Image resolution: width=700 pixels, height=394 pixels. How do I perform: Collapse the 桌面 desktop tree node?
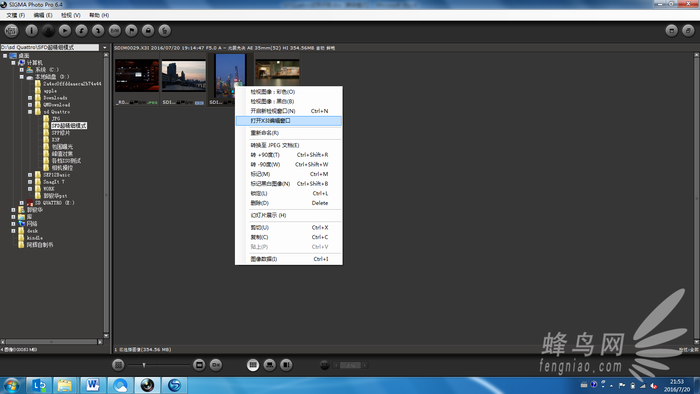click(x=5, y=56)
